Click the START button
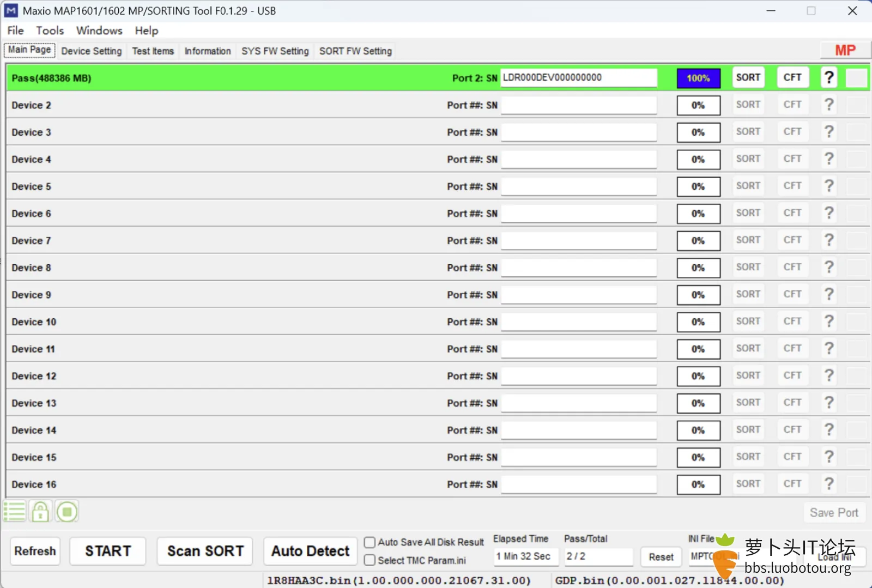 (x=108, y=551)
